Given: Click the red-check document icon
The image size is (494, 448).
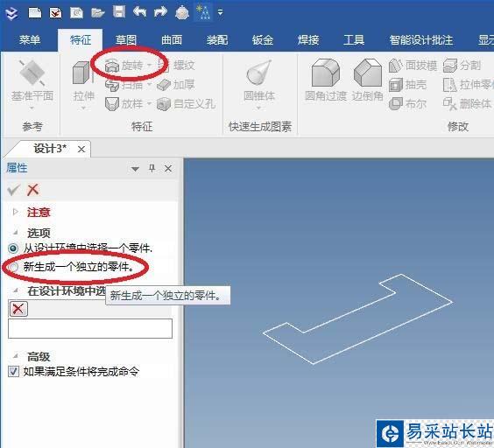Looking at the screenshot, I should pyautogui.click(x=56, y=13).
